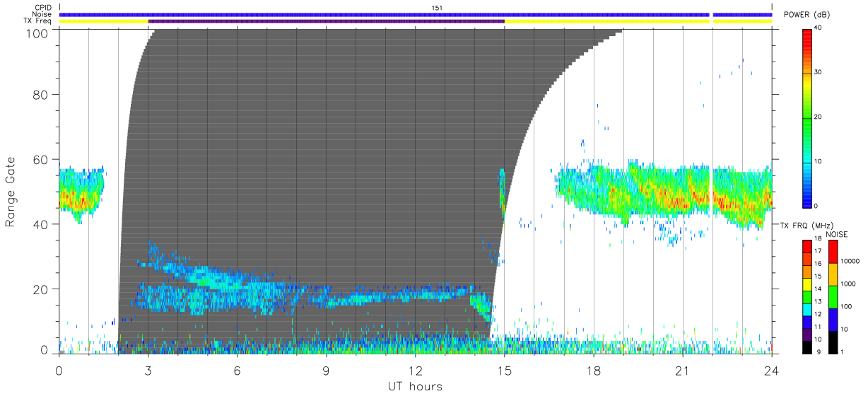Click the 'POWER (dB)' colorbar title
The image size is (868, 401).
(808, 15)
